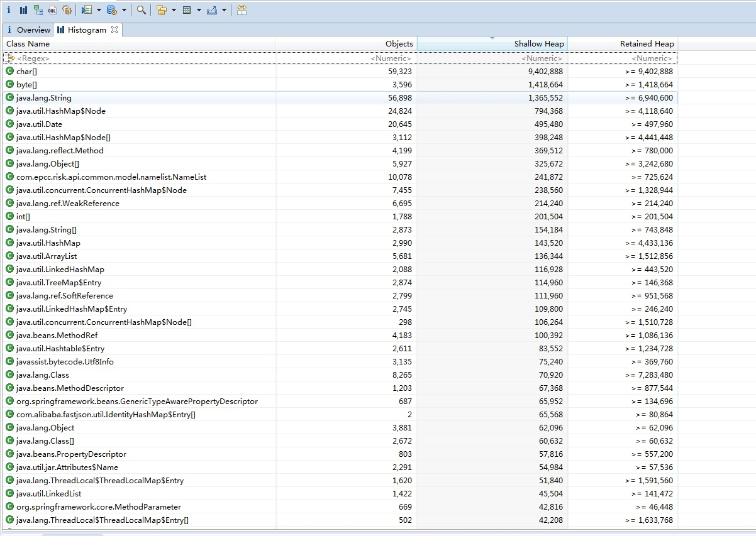Select the java.util.concurrent.ConcurrentHashMap$Node row
Screen dimensions: 756x536
pyautogui.click(x=340, y=190)
